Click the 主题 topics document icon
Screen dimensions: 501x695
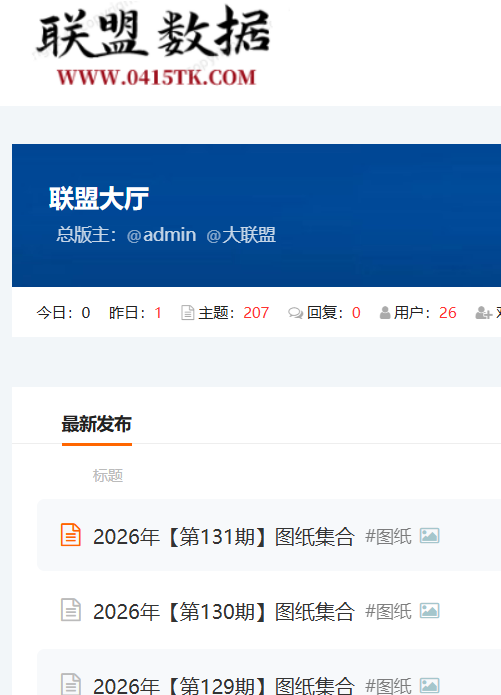pos(188,312)
